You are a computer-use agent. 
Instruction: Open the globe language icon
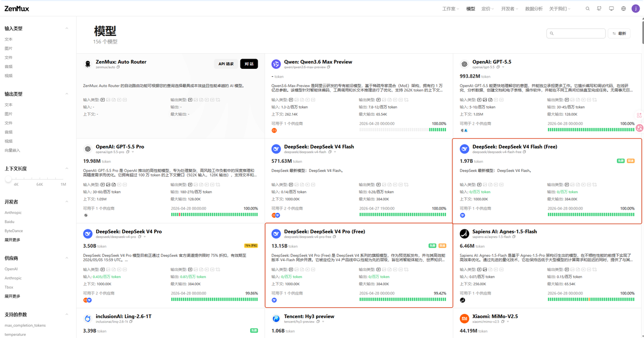pyautogui.click(x=623, y=9)
